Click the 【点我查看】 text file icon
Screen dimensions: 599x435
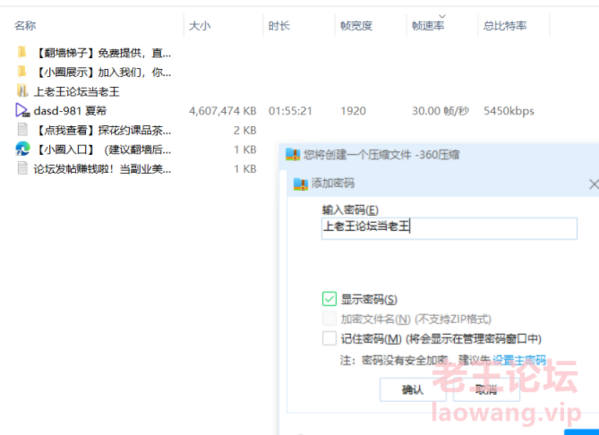pyautogui.click(x=23, y=130)
